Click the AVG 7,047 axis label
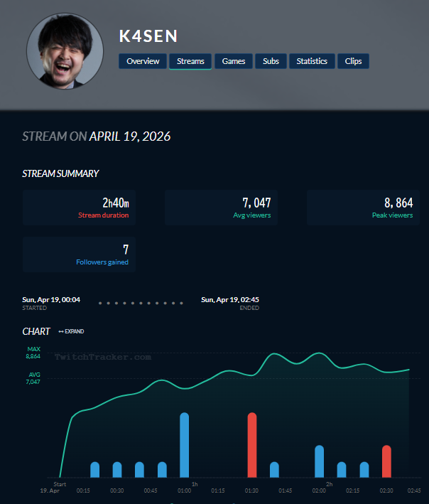Image resolution: width=429 pixels, height=504 pixels. 33,378
